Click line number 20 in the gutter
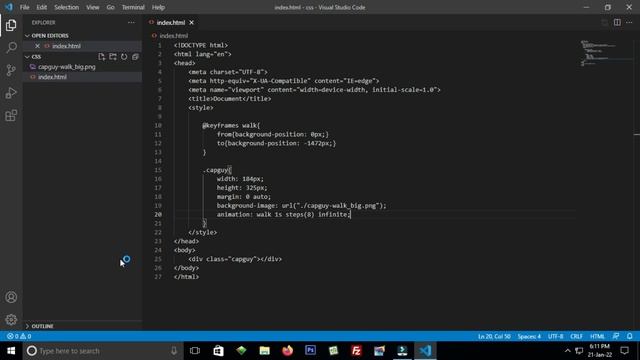The image size is (640, 360). 158,214
